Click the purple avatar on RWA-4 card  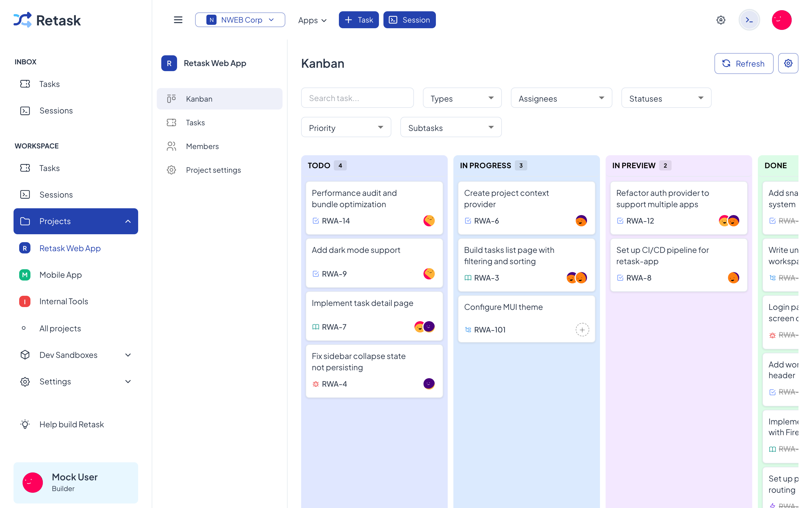429,384
